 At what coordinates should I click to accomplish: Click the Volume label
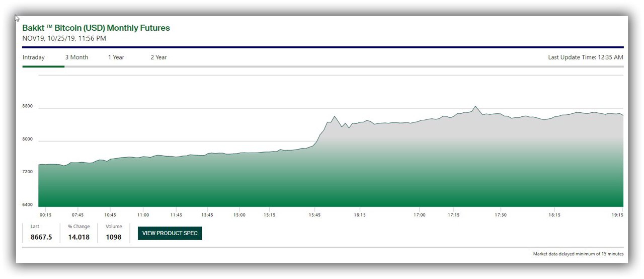click(x=114, y=227)
